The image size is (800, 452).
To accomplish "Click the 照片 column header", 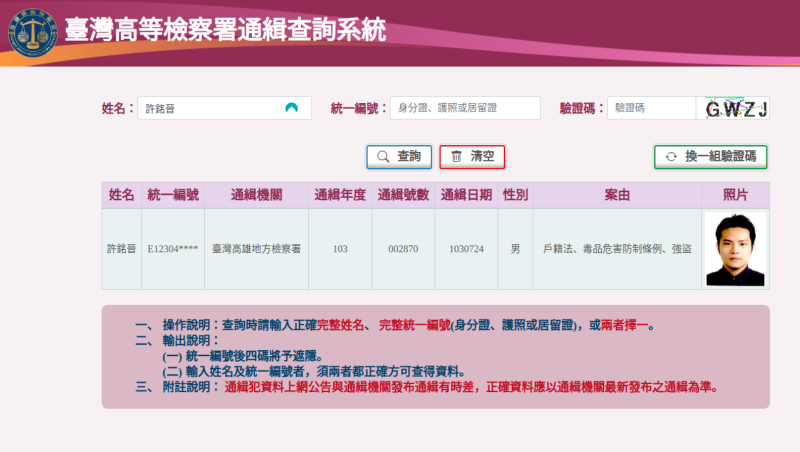I will pos(735,194).
